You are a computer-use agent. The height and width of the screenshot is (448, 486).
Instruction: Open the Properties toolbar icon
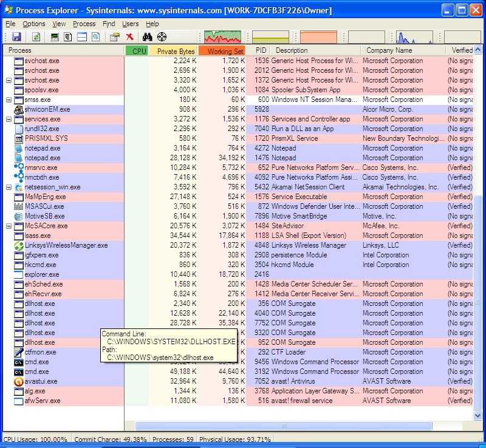[x=115, y=37]
